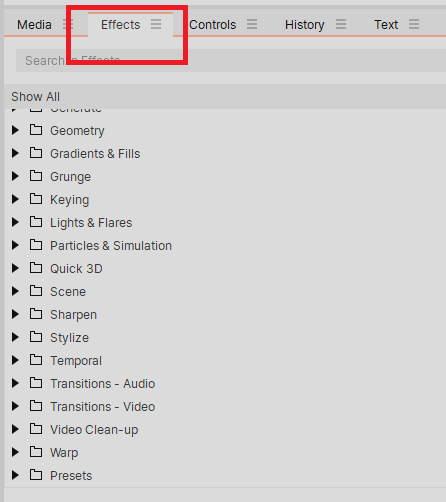The image size is (446, 502).
Task: Expand the Geometry effects folder
Action: click(15, 130)
